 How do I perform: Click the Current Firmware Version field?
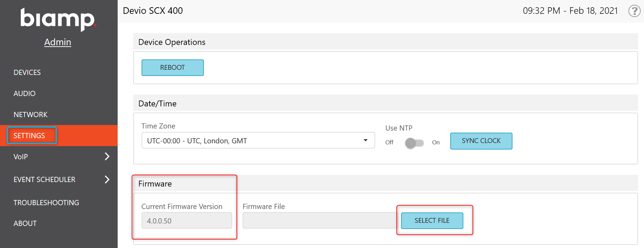click(187, 220)
